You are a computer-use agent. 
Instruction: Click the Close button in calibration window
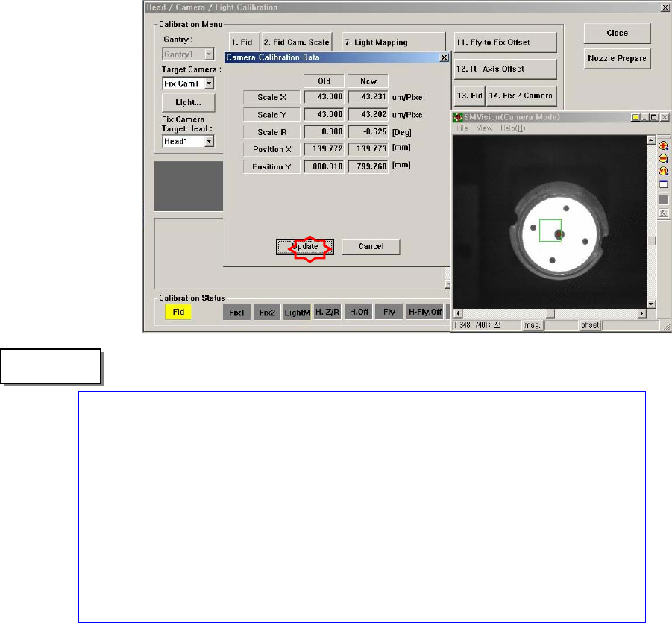pyautogui.click(x=617, y=33)
